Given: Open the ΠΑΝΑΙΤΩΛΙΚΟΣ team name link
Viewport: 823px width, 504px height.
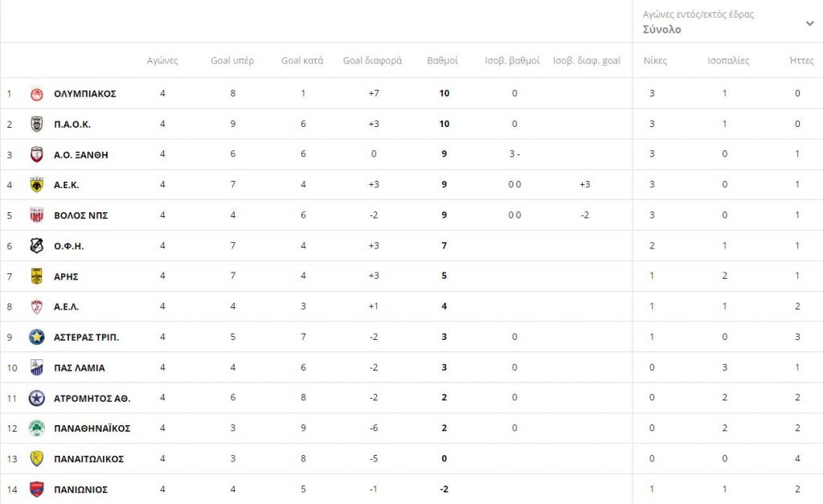Looking at the screenshot, I should [88, 459].
